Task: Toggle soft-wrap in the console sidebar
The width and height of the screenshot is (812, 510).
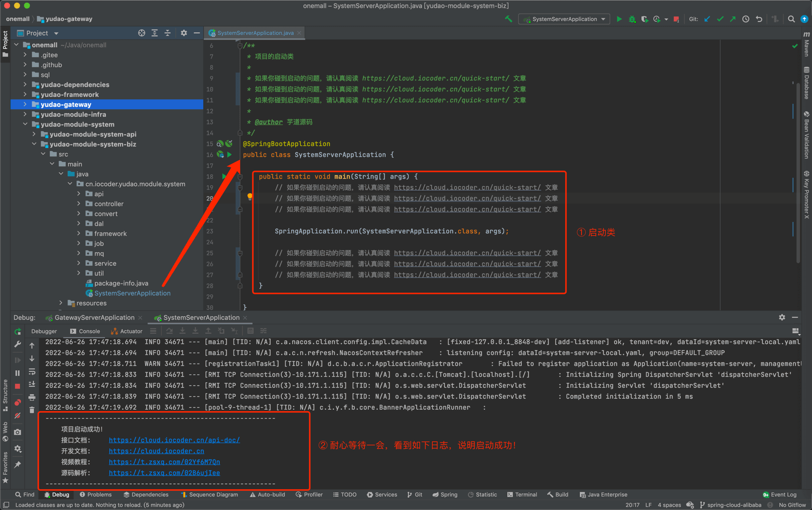Action: (32, 371)
